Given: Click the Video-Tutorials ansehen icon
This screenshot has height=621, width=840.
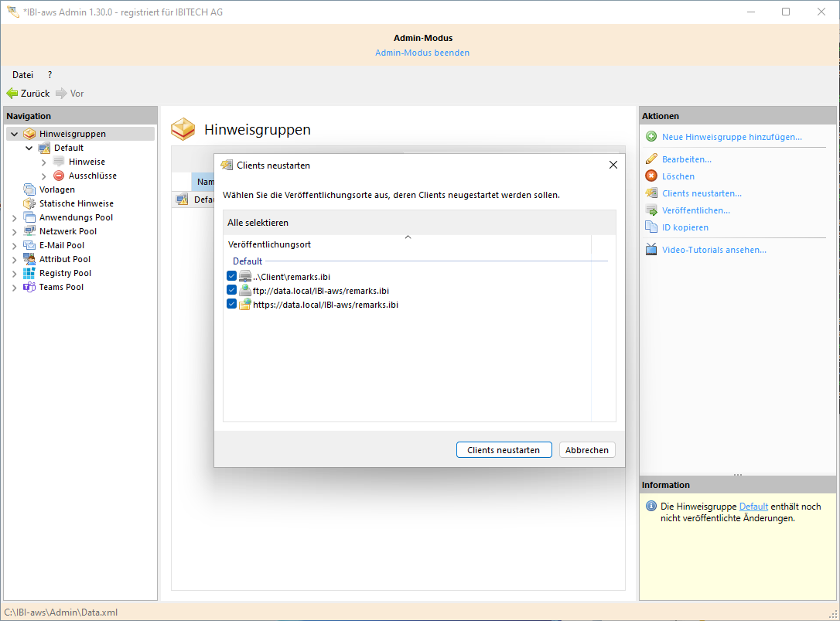Looking at the screenshot, I should point(651,249).
